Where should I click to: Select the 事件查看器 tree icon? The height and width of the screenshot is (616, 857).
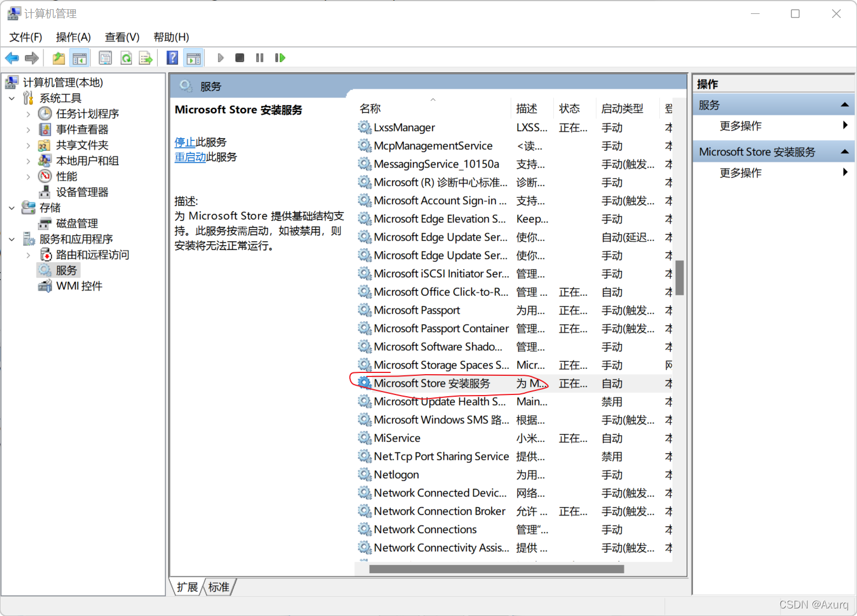(x=45, y=129)
